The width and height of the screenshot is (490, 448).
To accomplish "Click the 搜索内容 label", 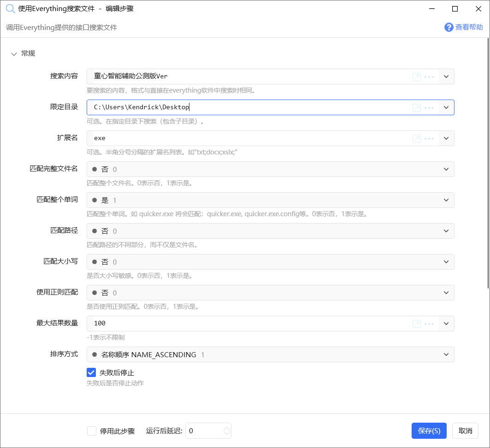I will 64,76.
